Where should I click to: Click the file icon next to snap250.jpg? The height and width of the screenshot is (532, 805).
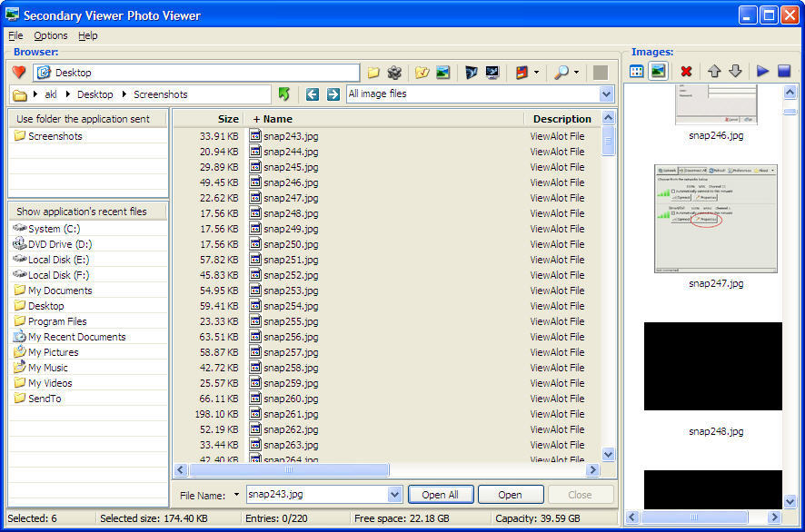(255, 243)
